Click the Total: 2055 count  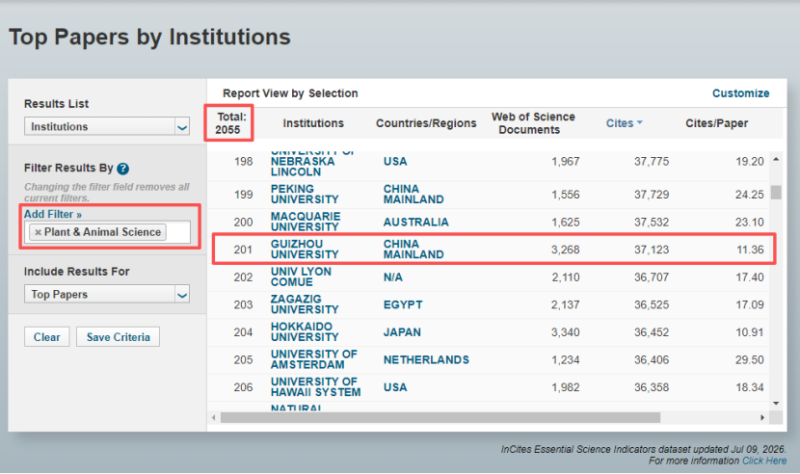click(229, 123)
